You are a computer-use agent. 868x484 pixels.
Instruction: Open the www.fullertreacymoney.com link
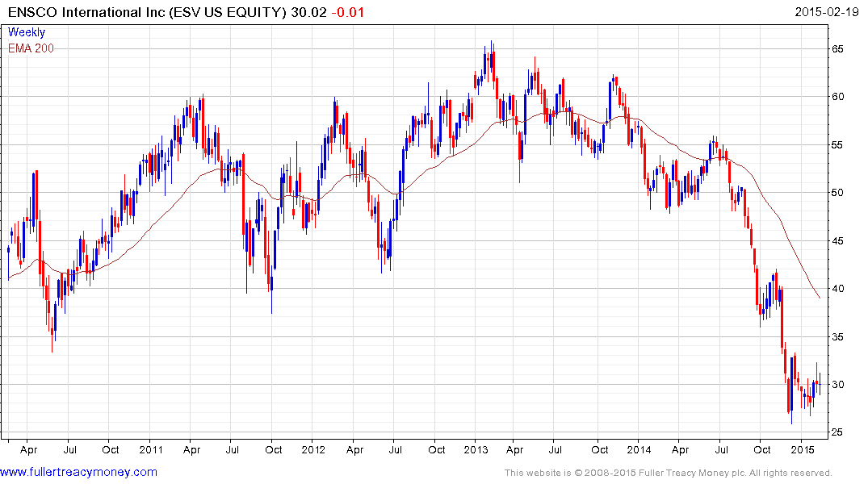coord(78,472)
